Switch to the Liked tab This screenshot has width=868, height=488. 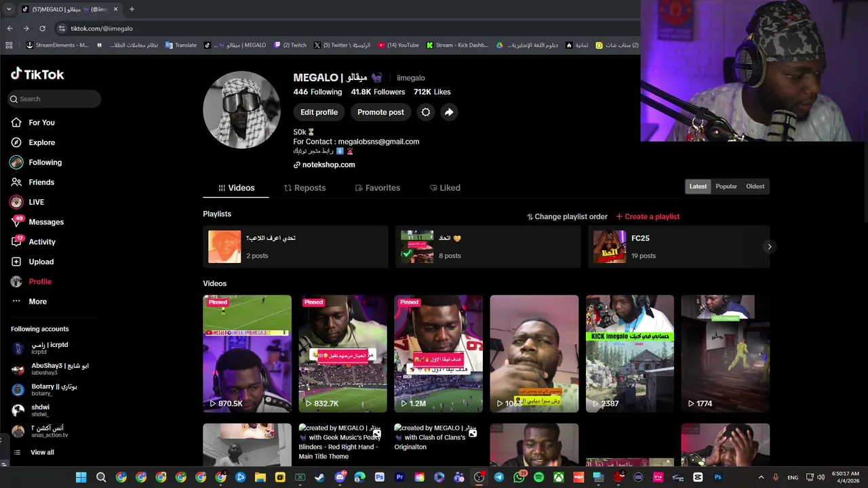tap(445, 188)
